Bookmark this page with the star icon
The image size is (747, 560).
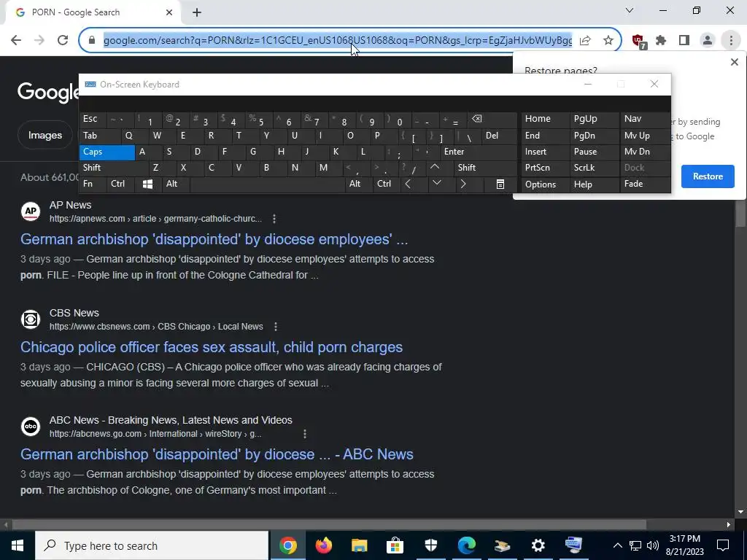point(608,41)
